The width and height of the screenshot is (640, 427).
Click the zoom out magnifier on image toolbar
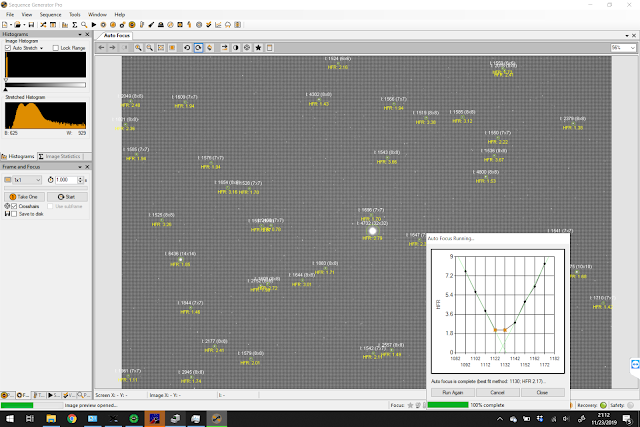(150, 48)
